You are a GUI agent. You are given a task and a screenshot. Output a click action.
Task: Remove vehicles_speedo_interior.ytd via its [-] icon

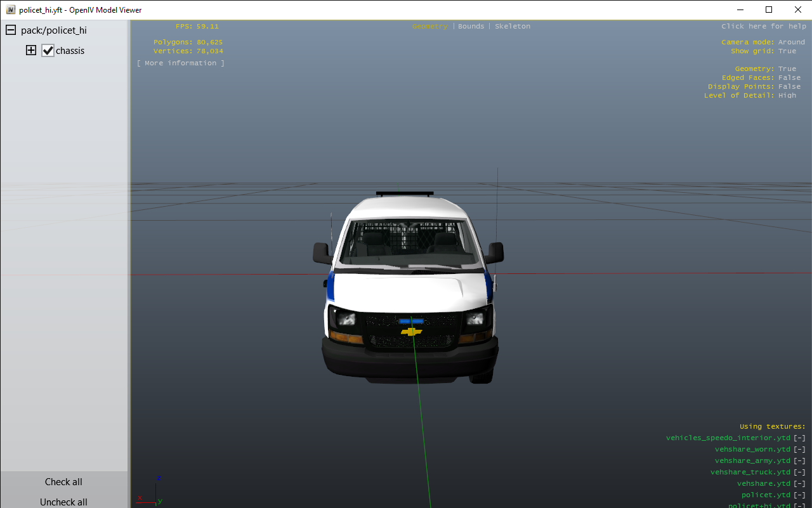(x=799, y=438)
